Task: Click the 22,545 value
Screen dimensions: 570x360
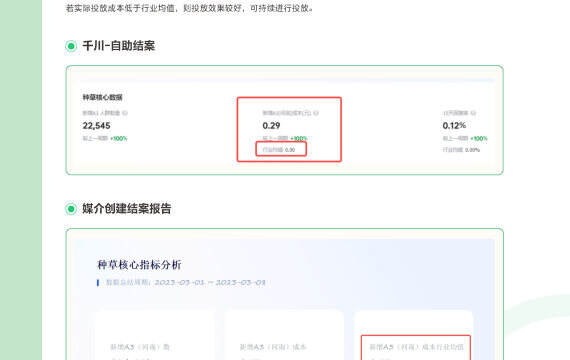Action: point(96,126)
